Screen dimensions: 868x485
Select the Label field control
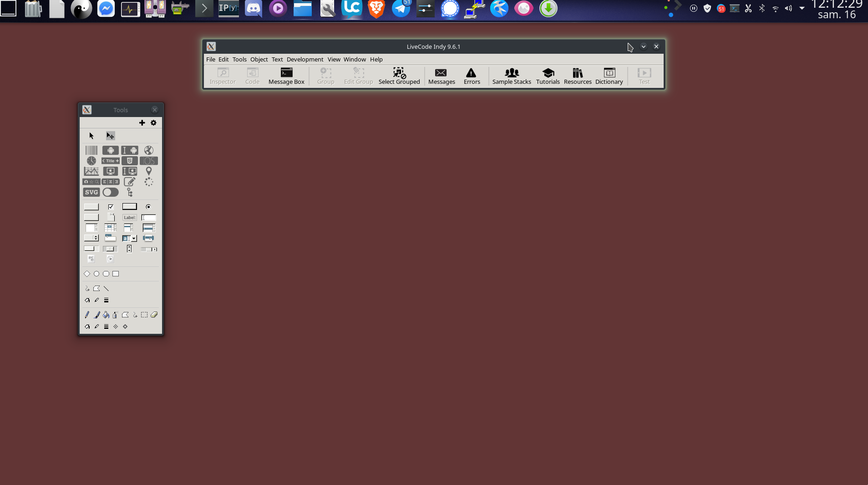click(130, 218)
